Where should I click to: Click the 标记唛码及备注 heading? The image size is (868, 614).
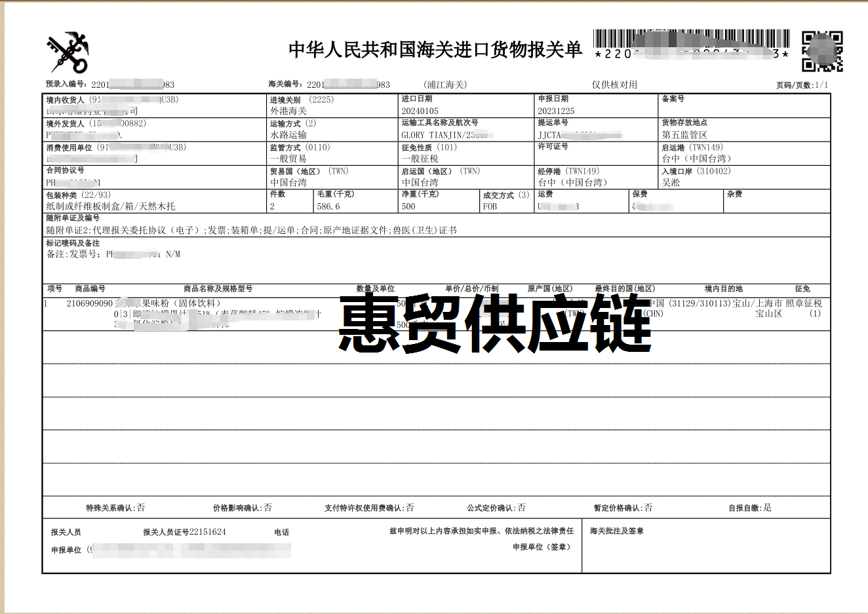73,242
